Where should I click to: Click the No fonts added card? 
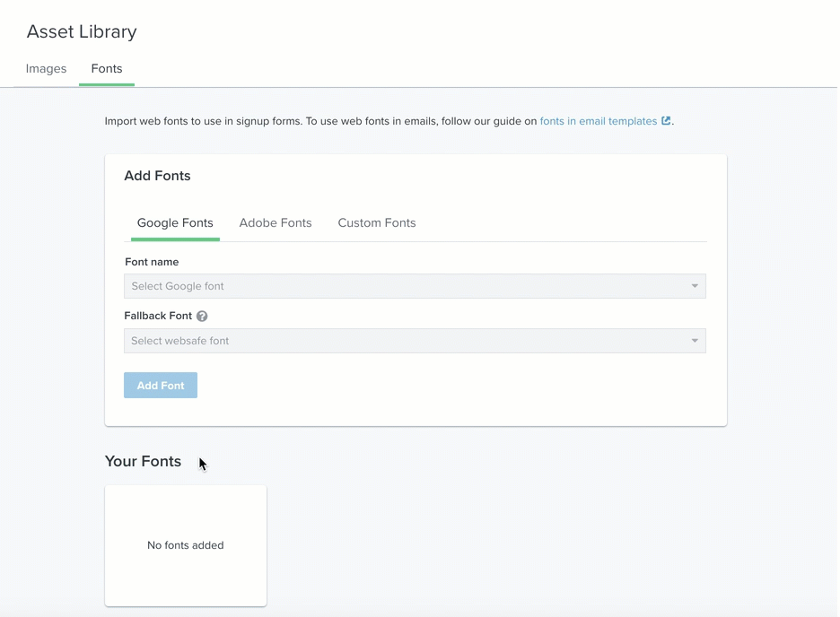186,545
